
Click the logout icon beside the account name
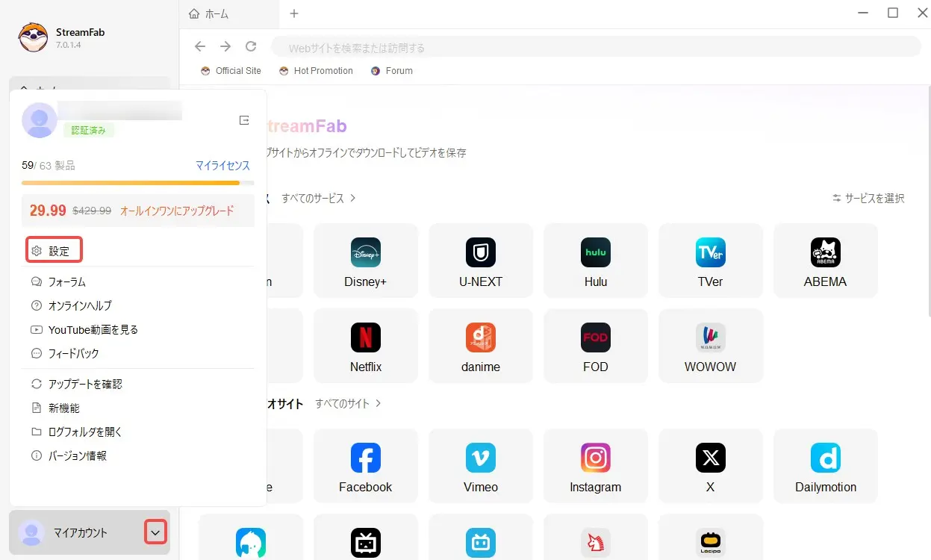coord(244,120)
